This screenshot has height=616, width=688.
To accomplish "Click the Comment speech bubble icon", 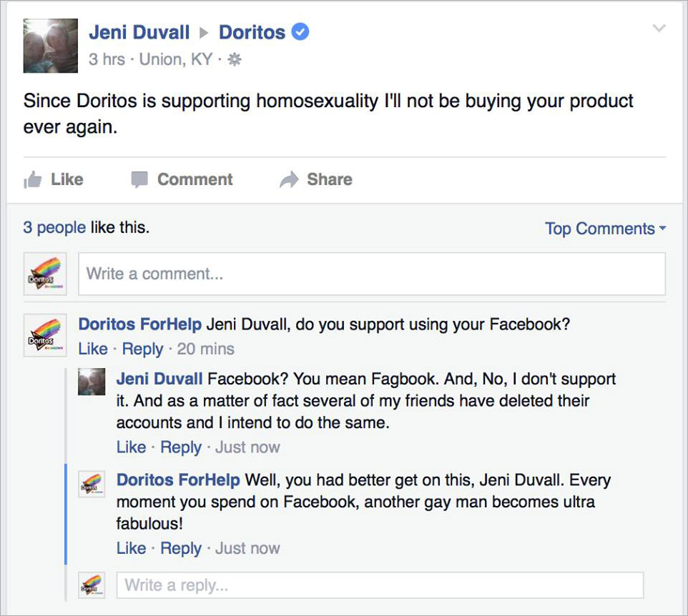I will tap(140, 180).
